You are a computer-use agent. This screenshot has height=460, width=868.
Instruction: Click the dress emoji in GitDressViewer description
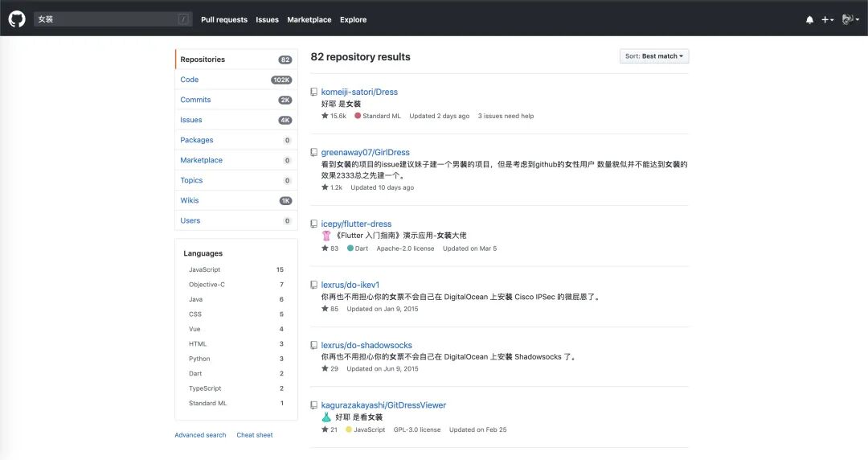[x=326, y=417]
